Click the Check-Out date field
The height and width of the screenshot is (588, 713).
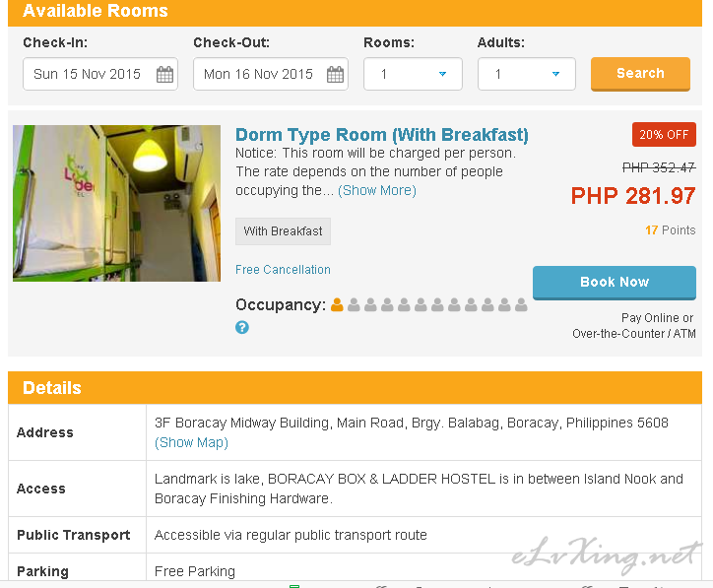click(271, 74)
